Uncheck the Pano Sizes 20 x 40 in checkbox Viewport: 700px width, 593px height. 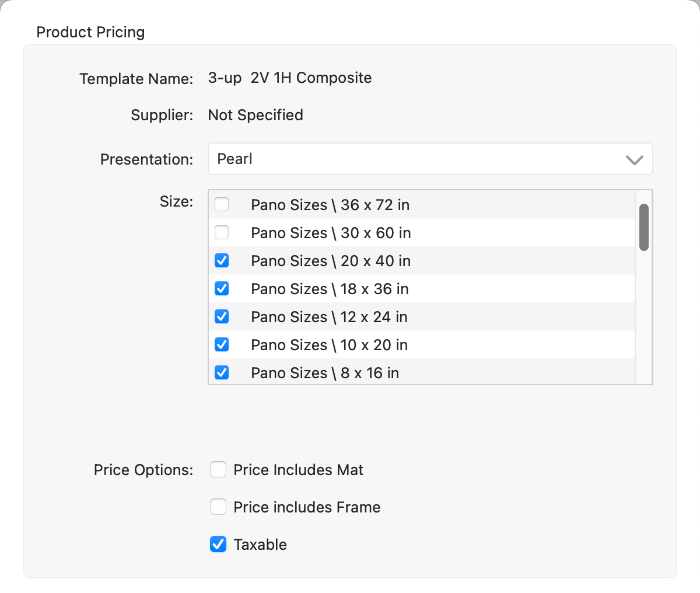(x=222, y=261)
